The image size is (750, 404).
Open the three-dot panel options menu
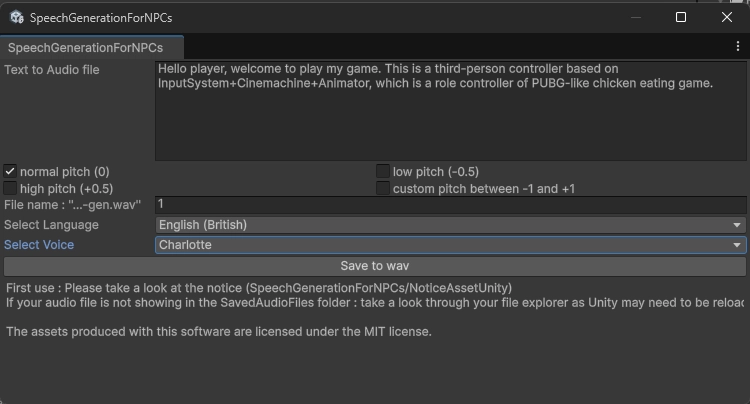click(x=738, y=46)
